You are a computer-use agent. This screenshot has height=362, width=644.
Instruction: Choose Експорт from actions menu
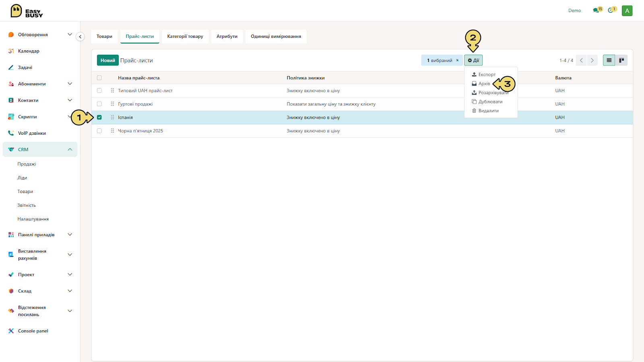pos(487,74)
